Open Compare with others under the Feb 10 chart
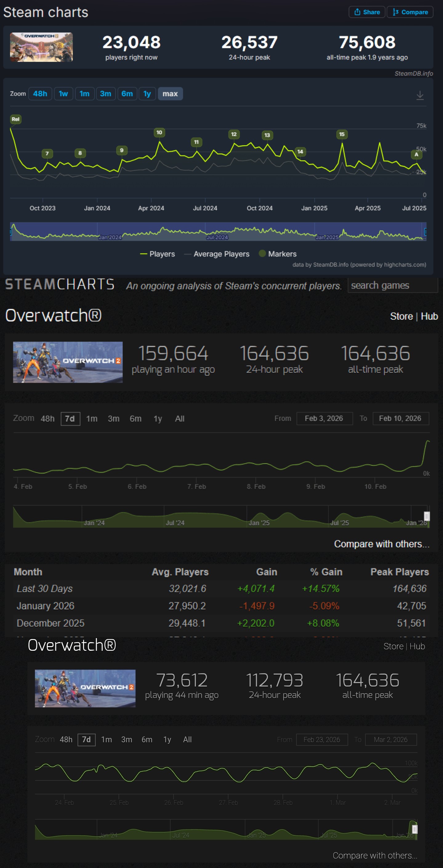443x868 pixels. [x=381, y=544]
